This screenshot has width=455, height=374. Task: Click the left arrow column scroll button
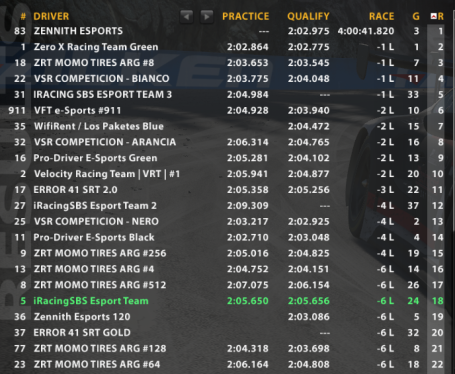pos(186,16)
